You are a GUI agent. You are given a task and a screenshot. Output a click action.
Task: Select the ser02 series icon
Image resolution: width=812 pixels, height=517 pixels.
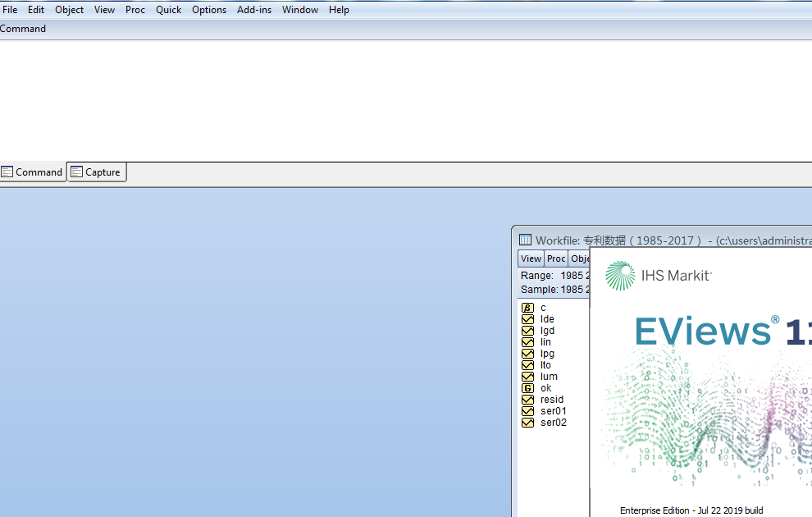[x=527, y=423]
